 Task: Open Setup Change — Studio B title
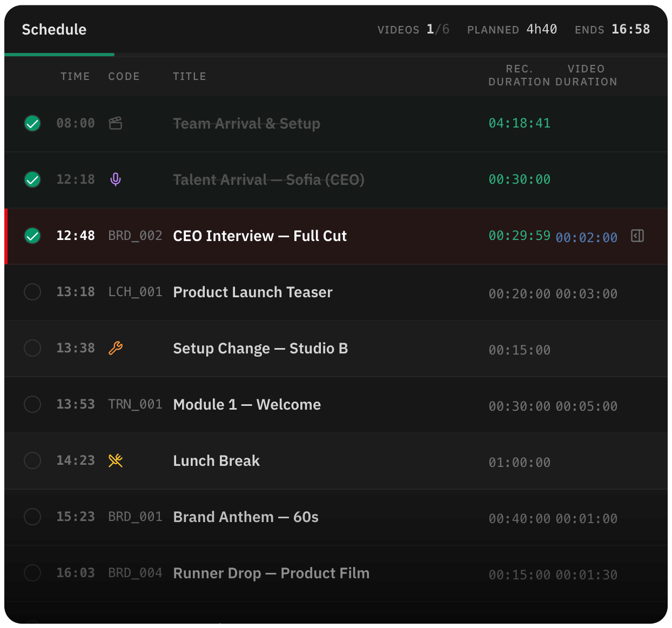coord(260,349)
